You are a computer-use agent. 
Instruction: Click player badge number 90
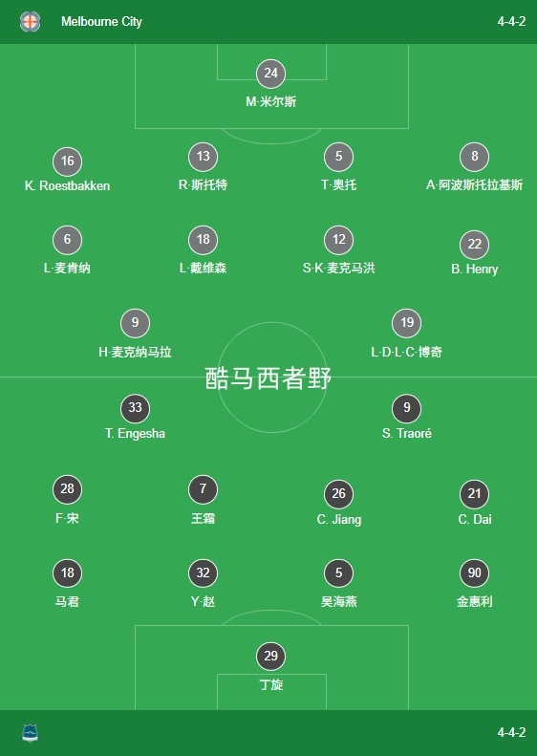(x=474, y=572)
